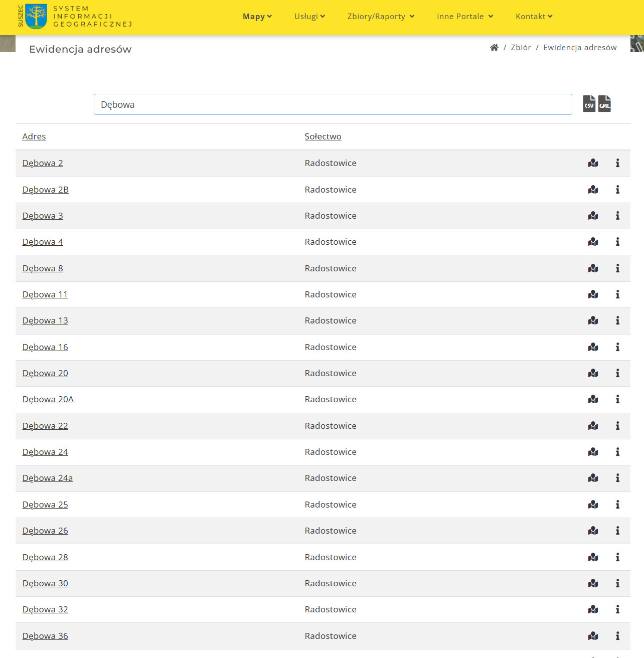
Task: Show Dębowa 2 on the map
Action: click(593, 163)
